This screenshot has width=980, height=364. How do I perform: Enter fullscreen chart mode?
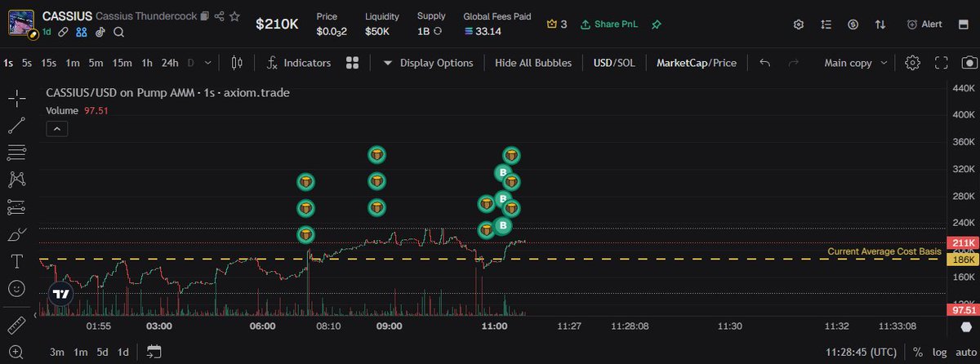pyautogui.click(x=941, y=63)
